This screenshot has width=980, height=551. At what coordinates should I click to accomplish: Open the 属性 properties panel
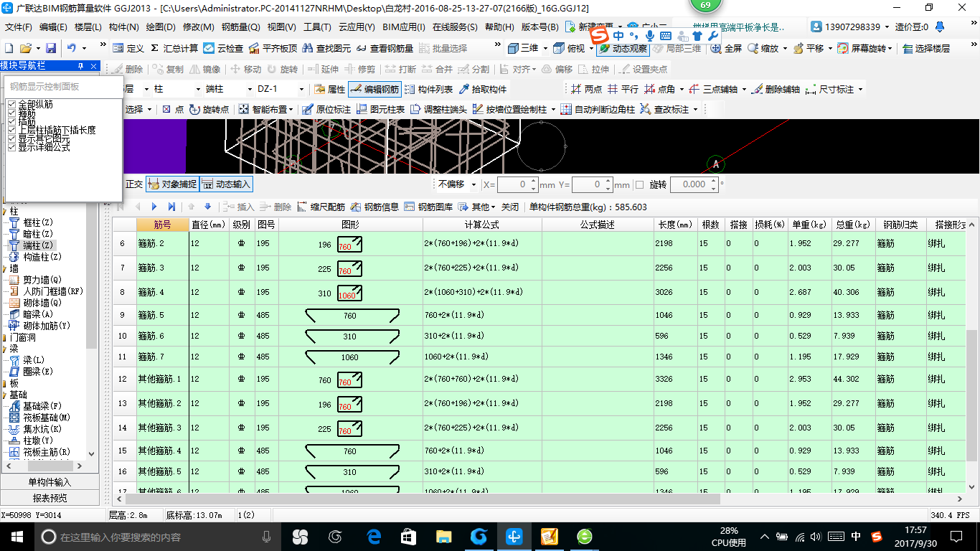click(x=329, y=89)
